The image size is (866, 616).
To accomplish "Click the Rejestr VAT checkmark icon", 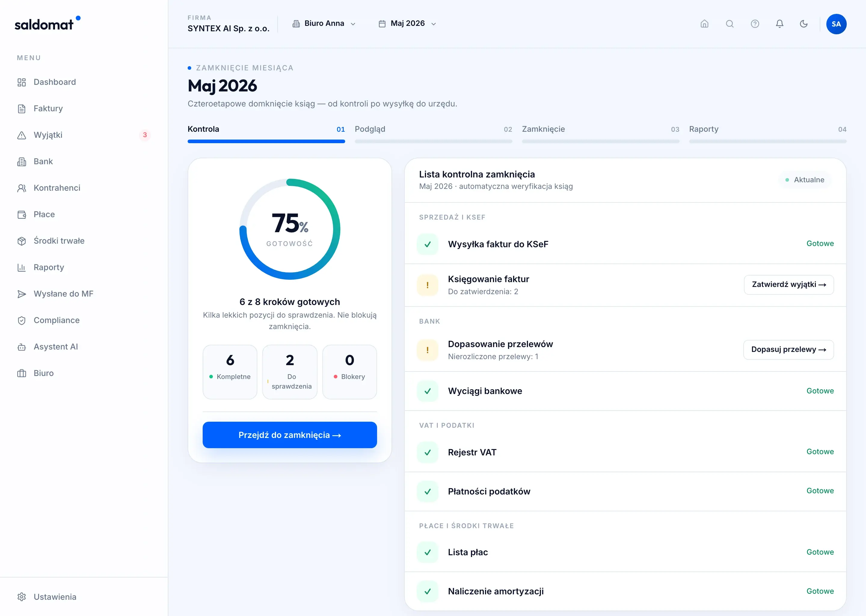I will 428,452.
